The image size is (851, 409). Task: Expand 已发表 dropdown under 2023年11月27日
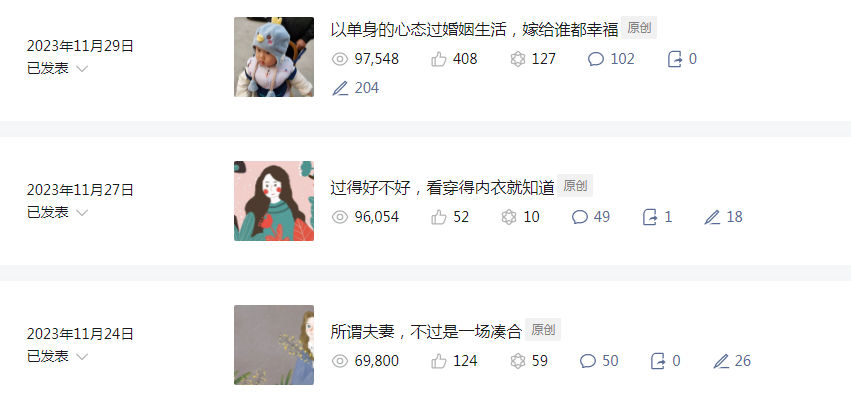tap(81, 213)
